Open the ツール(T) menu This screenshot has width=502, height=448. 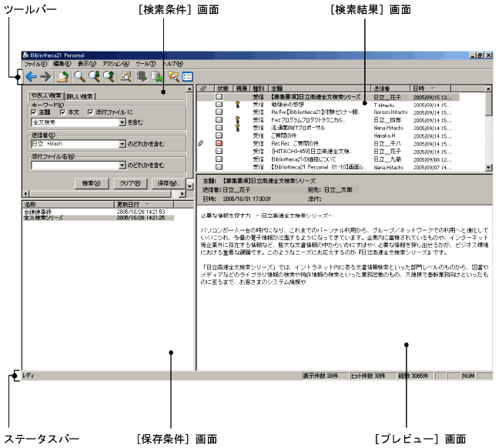146,64
